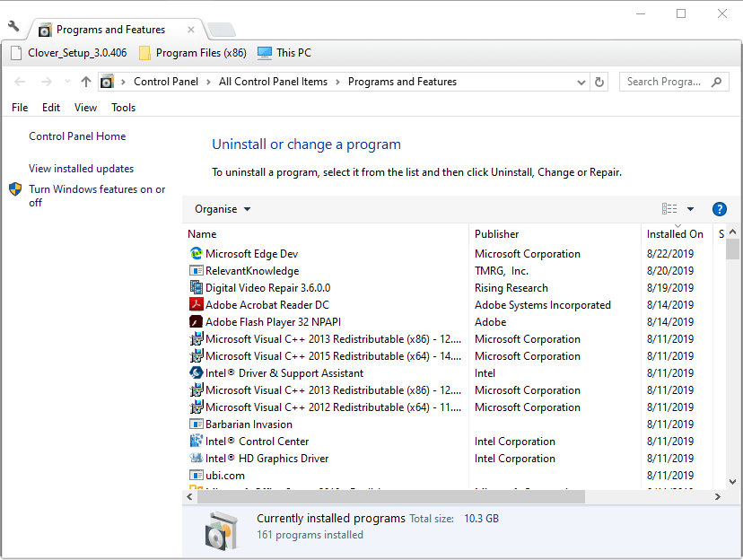Open the View installed updates link
The width and height of the screenshot is (743, 560).
click(x=81, y=169)
